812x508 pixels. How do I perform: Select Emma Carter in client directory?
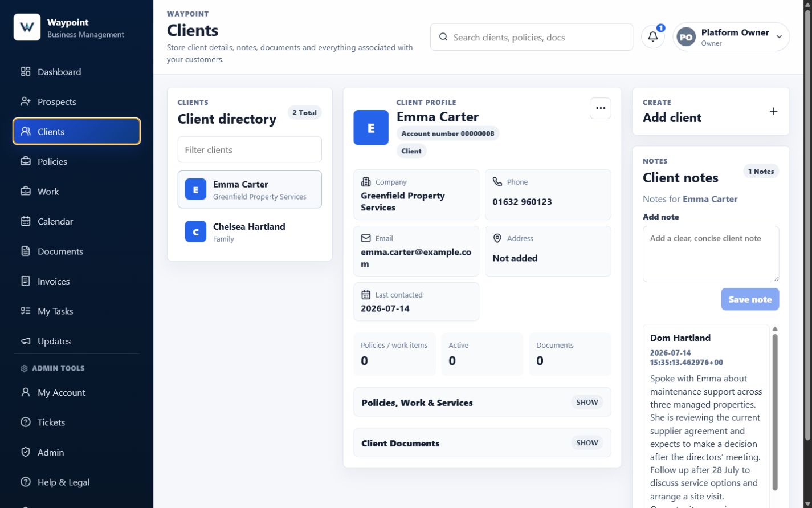point(250,190)
